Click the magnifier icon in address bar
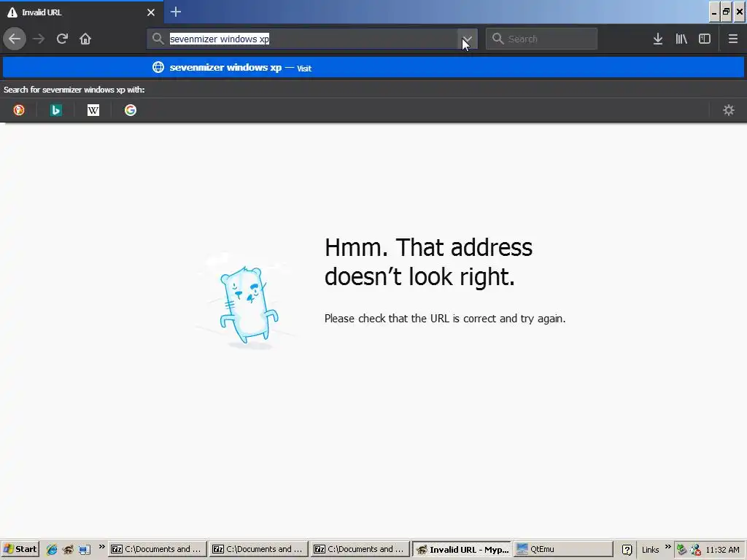 pyautogui.click(x=158, y=39)
